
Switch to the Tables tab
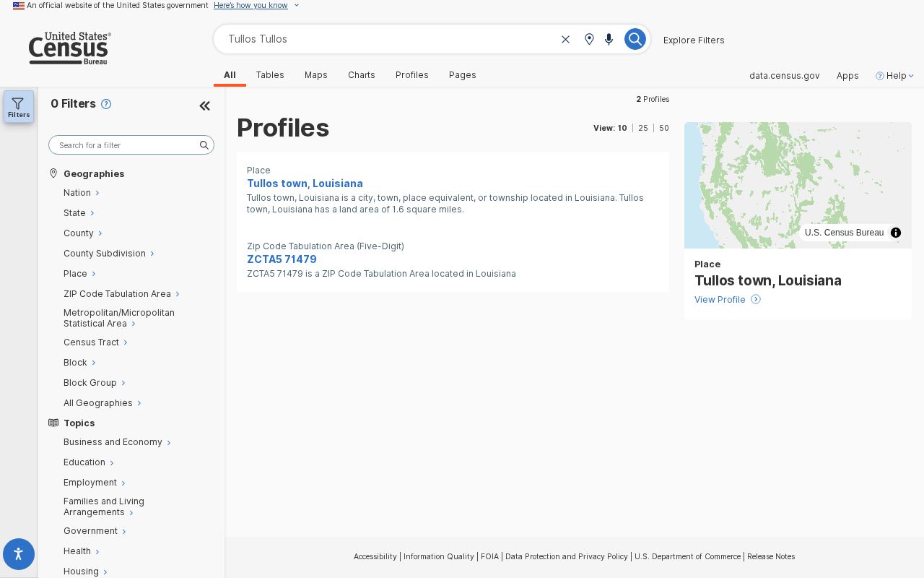(x=270, y=75)
